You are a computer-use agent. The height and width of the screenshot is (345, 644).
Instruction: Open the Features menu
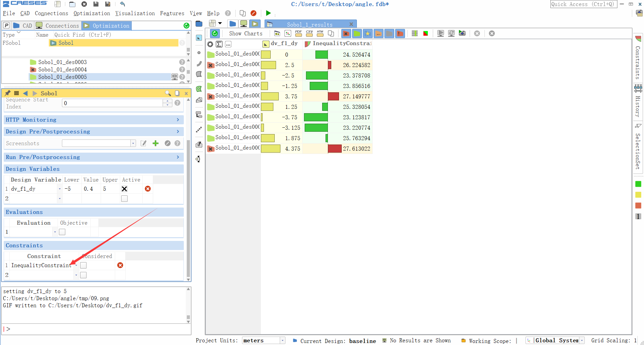click(172, 13)
